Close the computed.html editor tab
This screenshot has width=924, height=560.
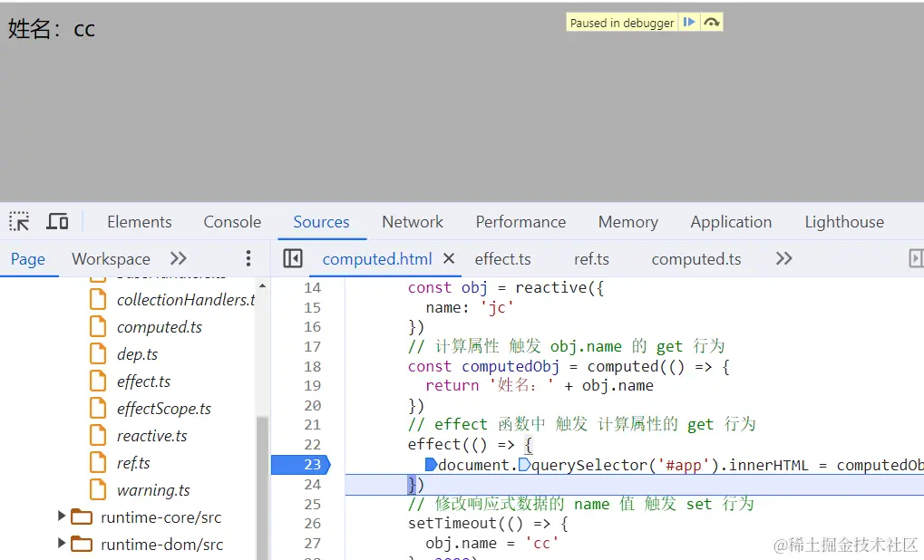pos(449,258)
